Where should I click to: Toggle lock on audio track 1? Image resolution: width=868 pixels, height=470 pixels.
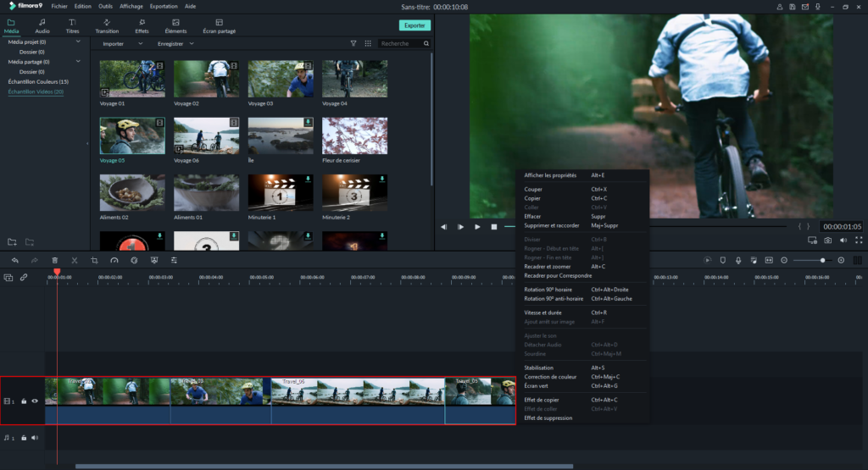24,438
